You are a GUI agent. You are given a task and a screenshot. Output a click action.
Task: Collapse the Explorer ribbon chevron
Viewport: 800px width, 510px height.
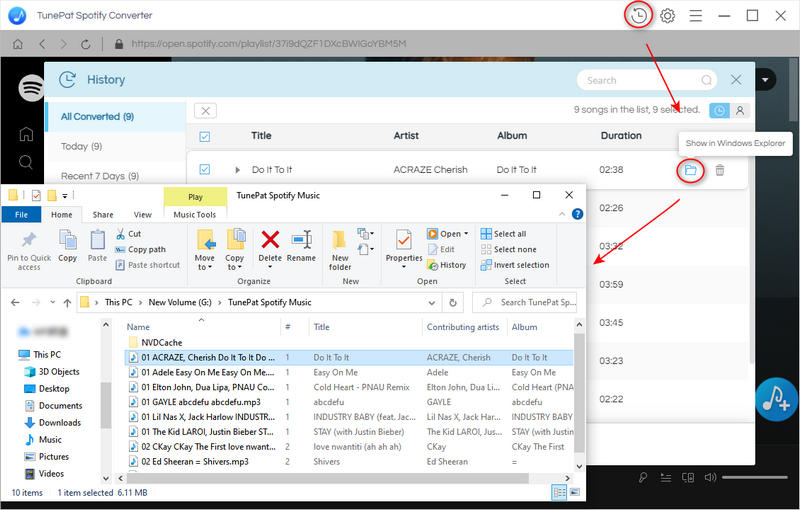tap(562, 214)
